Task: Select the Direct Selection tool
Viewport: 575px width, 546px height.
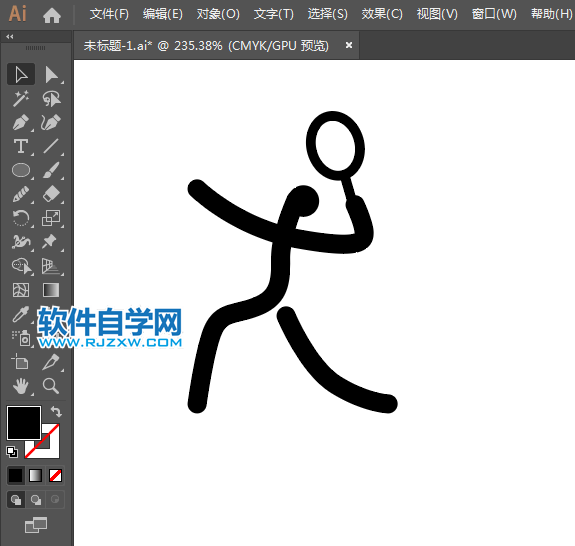Action: [51, 74]
